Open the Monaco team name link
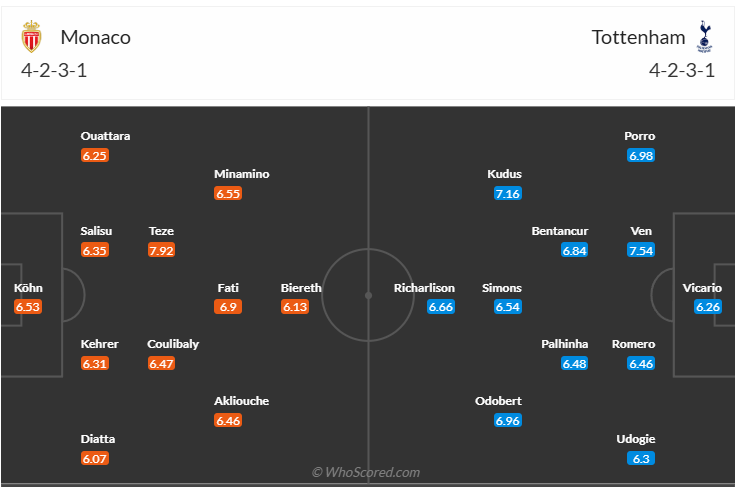This screenshot has height=487, width=739. tap(95, 38)
